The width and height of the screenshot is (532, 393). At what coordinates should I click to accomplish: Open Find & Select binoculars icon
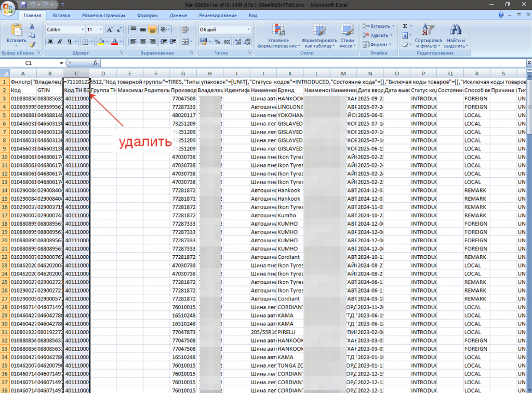(x=455, y=30)
